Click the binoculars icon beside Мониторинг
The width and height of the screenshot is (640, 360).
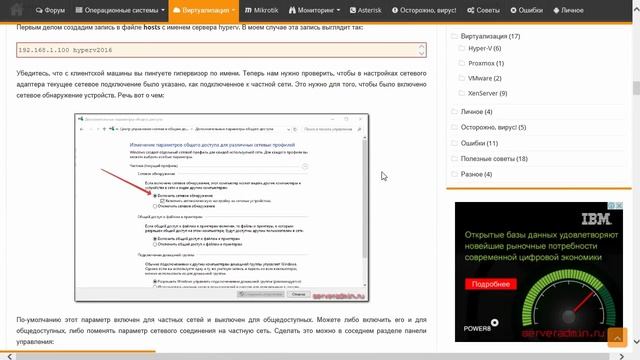[x=292, y=10]
